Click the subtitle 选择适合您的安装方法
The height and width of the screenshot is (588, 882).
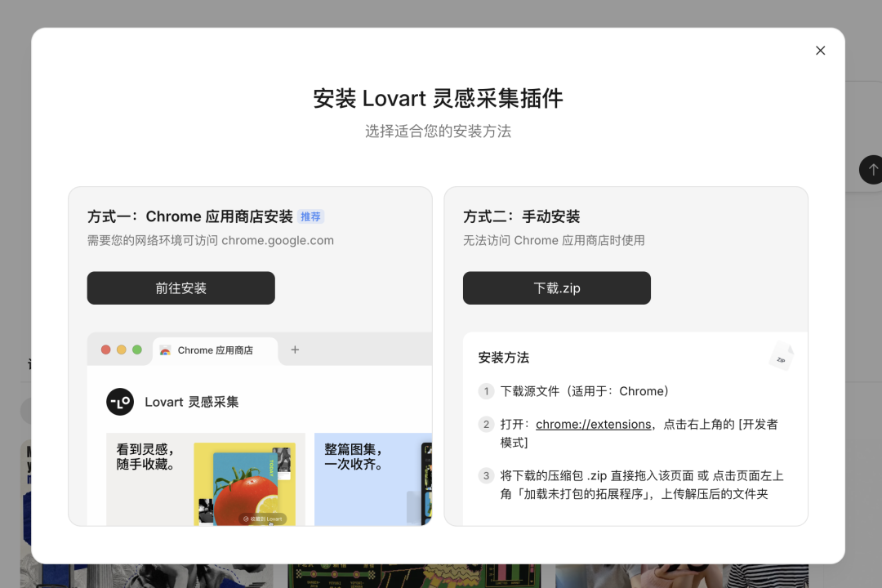tap(439, 131)
